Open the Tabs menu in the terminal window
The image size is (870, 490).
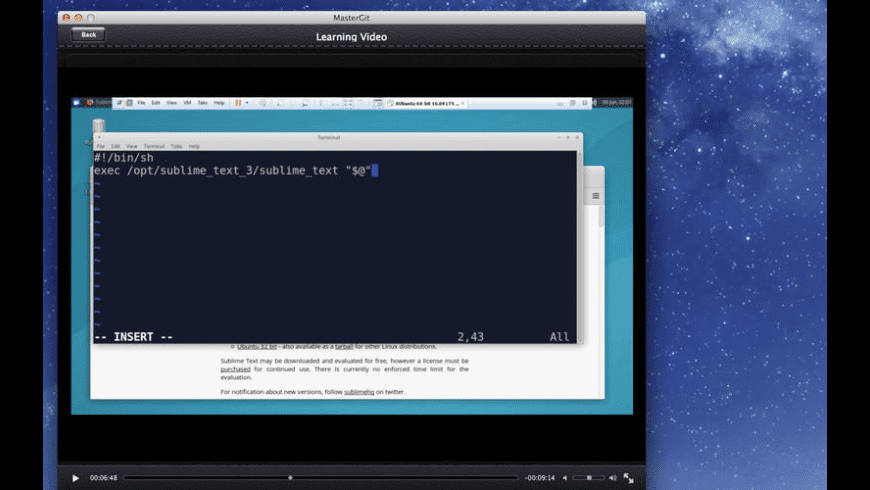(176, 146)
